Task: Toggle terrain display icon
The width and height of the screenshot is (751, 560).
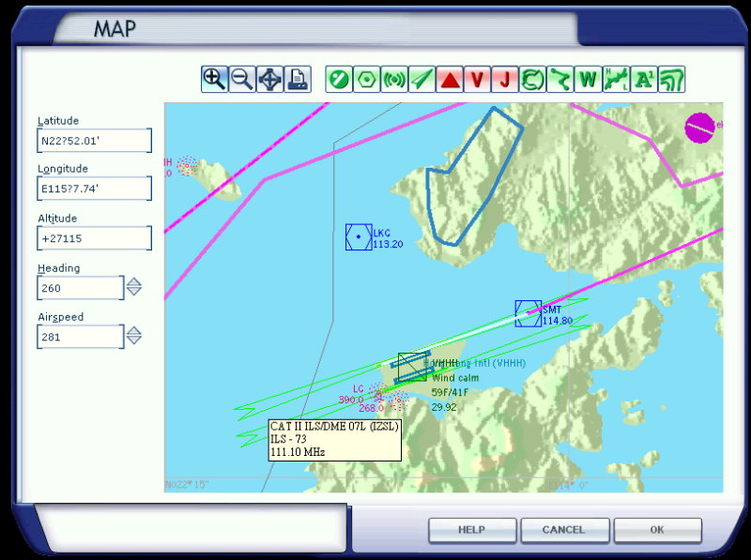Action: point(671,79)
